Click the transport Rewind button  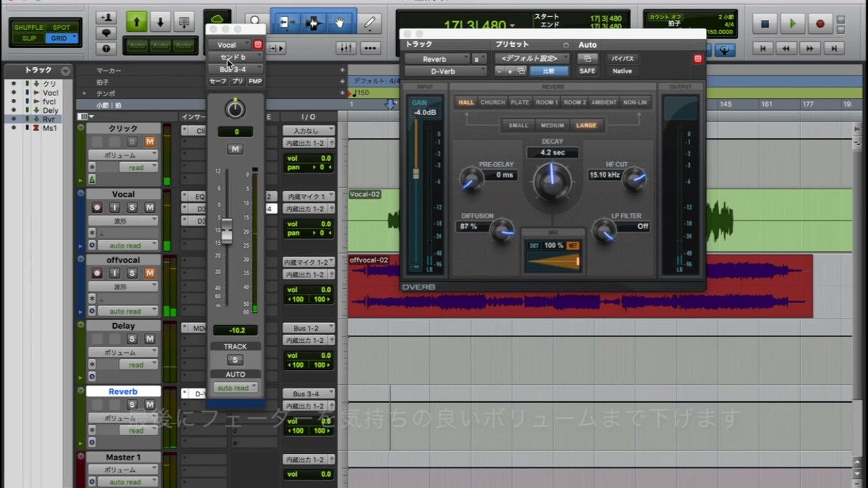786,48
